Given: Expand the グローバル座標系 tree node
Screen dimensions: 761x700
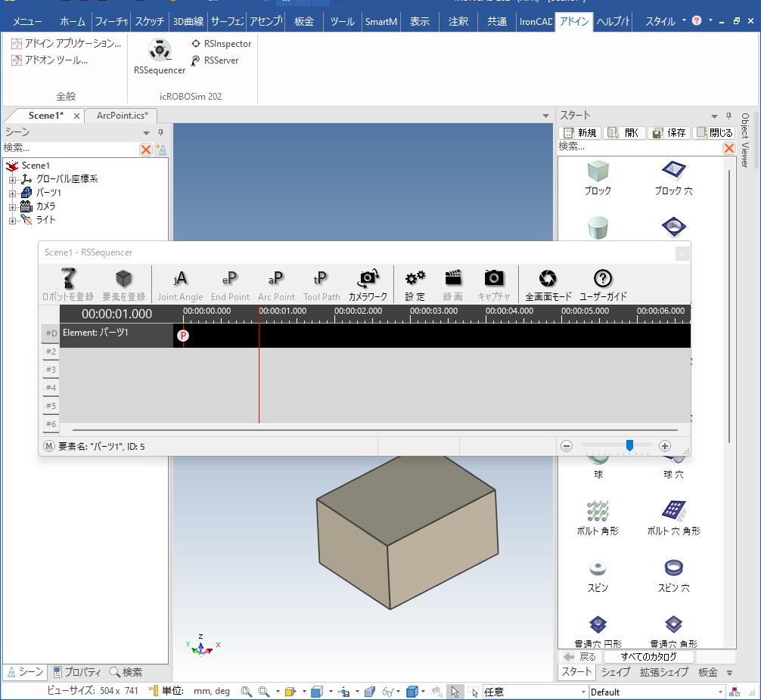Looking at the screenshot, I should 12,180.
